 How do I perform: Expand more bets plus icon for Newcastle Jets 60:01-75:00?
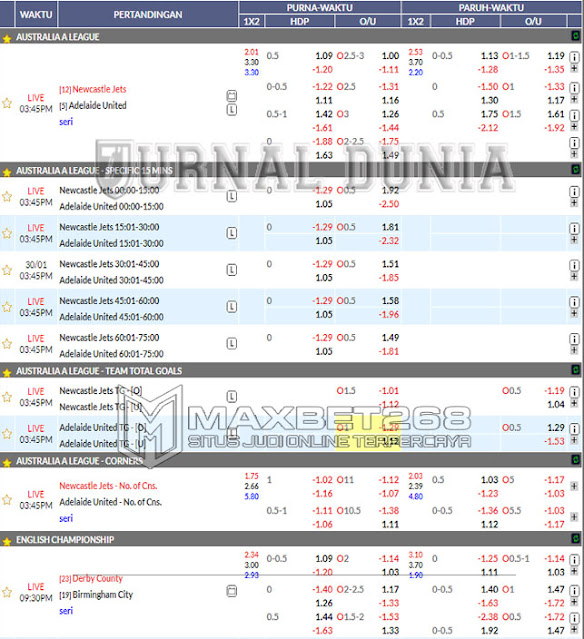pyautogui.click(x=574, y=350)
